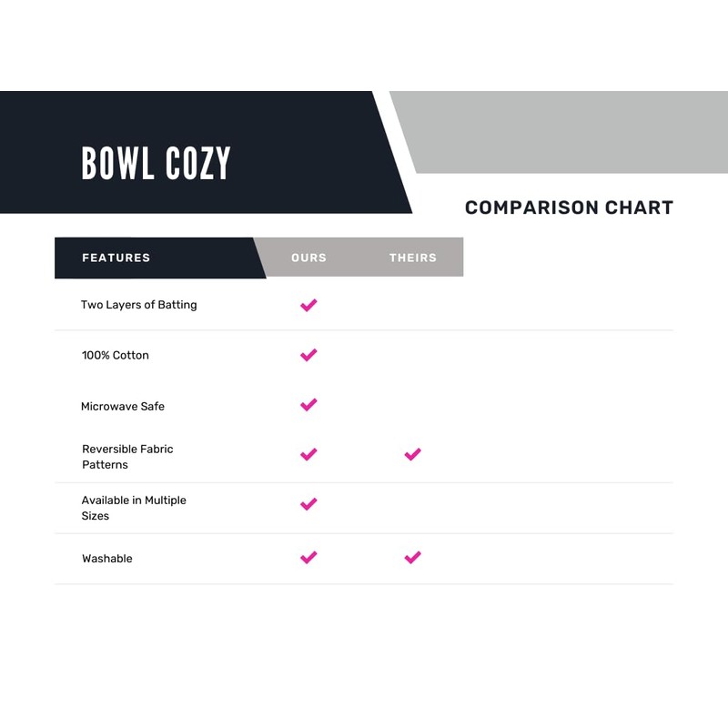The width and height of the screenshot is (728, 728).
Task: Click the Microwave Safe feature label
Action: [x=123, y=406]
